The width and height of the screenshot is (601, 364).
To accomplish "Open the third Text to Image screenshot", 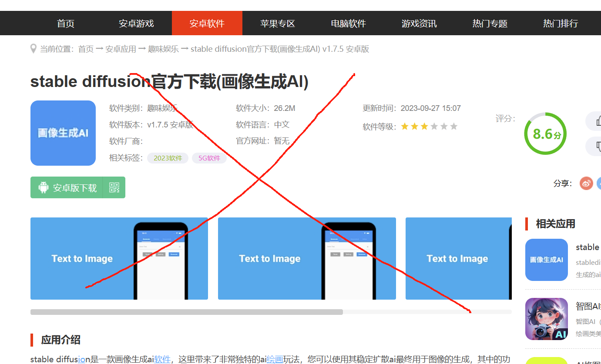I will pyautogui.click(x=459, y=259).
